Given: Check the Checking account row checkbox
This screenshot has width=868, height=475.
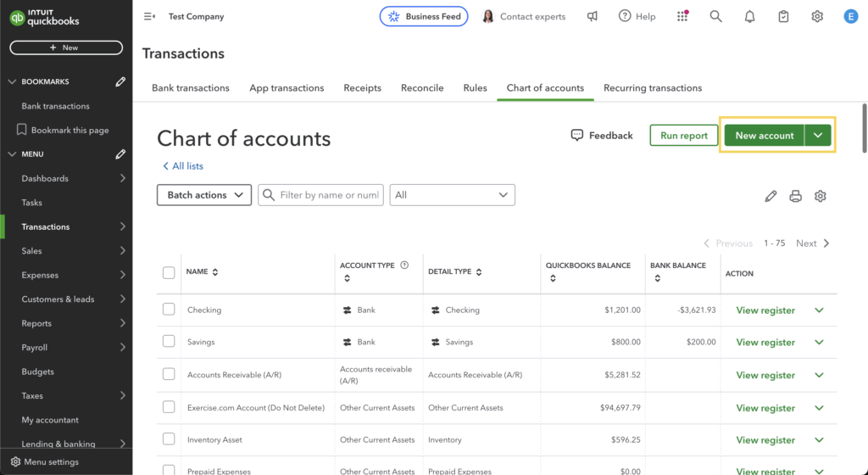Looking at the screenshot, I should pyautogui.click(x=169, y=310).
